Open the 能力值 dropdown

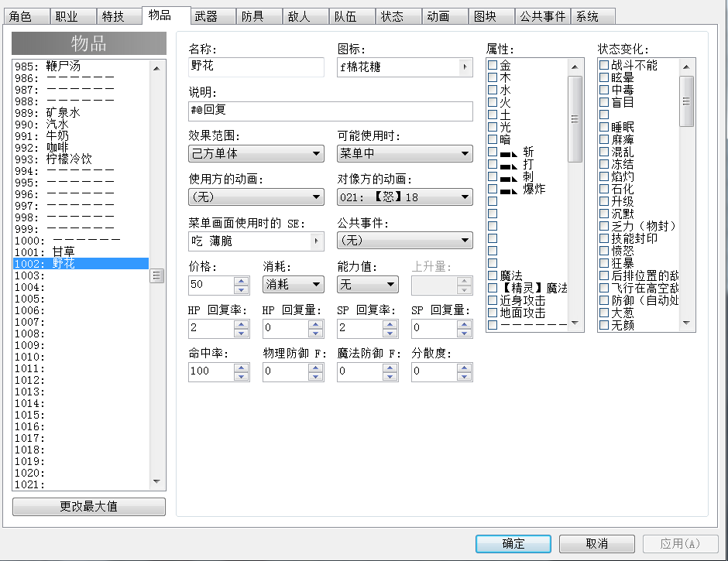click(x=368, y=285)
